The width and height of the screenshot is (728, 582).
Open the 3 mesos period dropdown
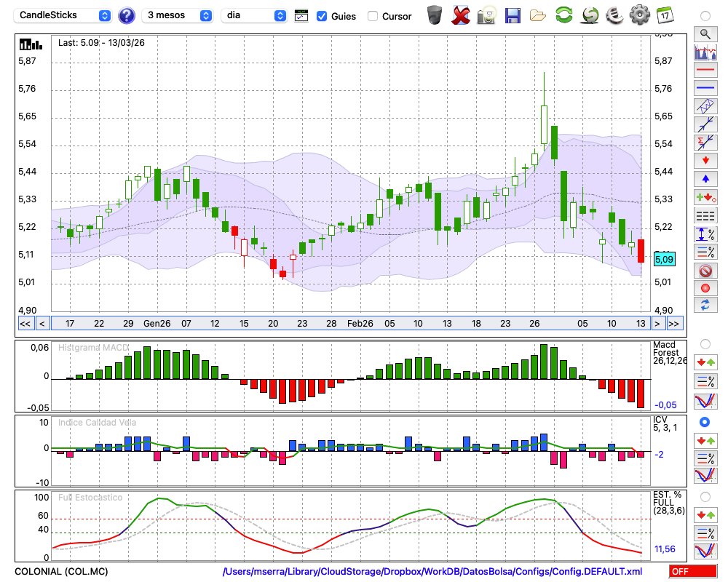pos(178,15)
